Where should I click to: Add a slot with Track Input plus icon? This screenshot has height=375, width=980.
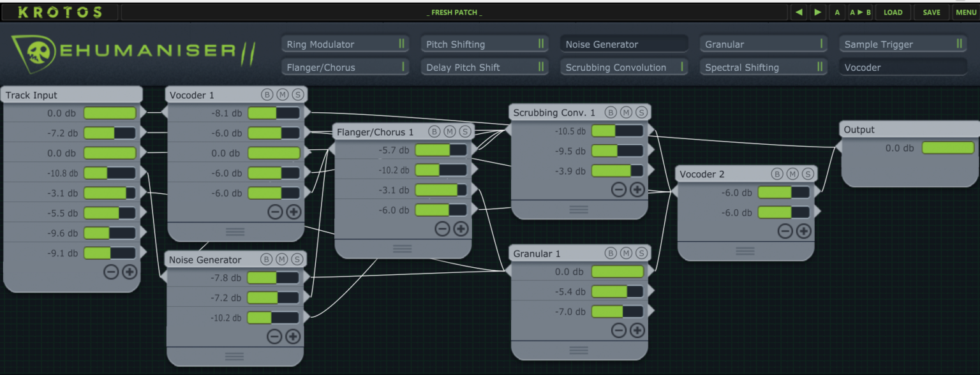pos(130,272)
